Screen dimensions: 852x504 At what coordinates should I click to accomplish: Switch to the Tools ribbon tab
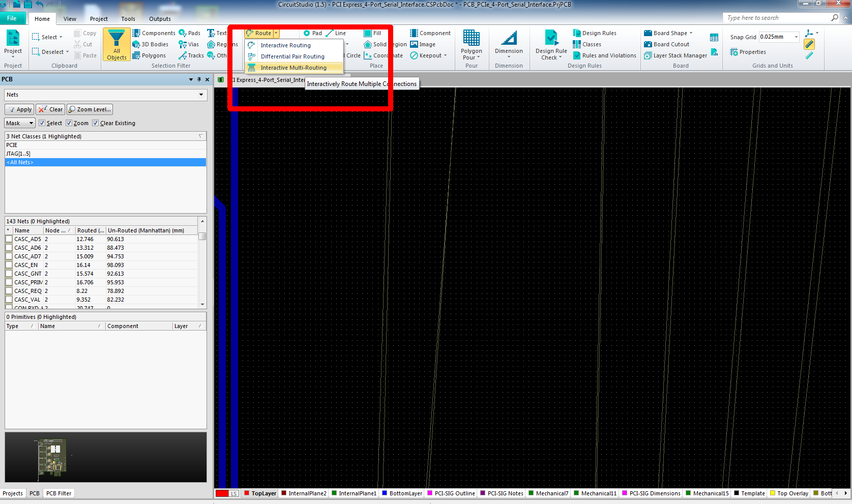[x=128, y=19]
